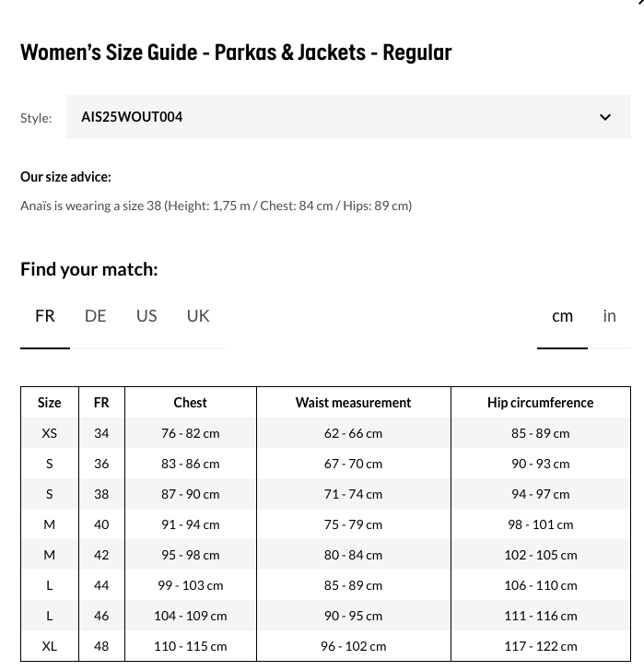Open the Style dropdown showing AIS25WOUT004
The width and height of the screenshot is (644, 671).
(347, 117)
